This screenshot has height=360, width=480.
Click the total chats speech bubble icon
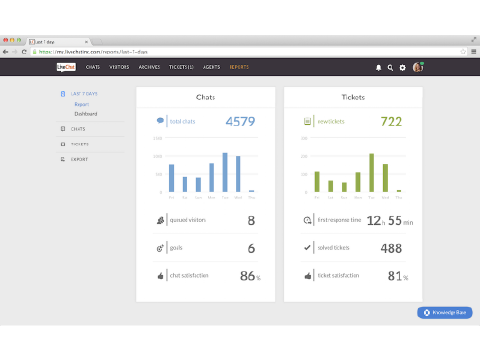pyautogui.click(x=160, y=121)
